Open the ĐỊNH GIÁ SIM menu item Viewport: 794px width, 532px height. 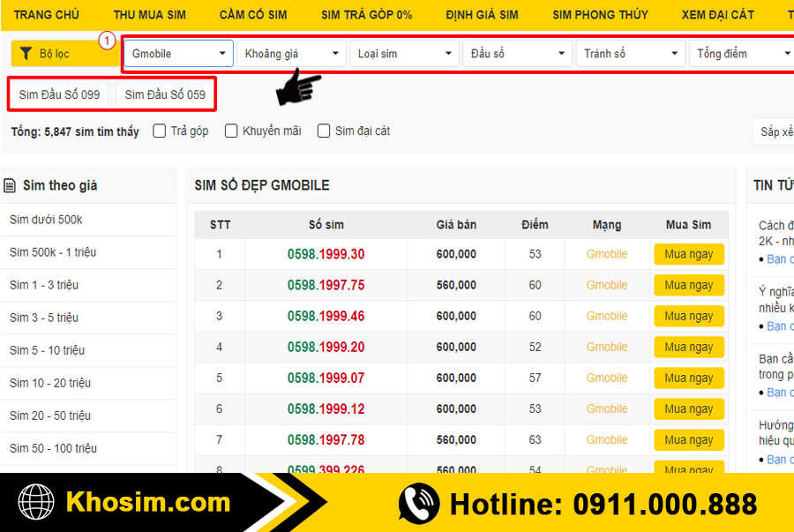(x=482, y=15)
